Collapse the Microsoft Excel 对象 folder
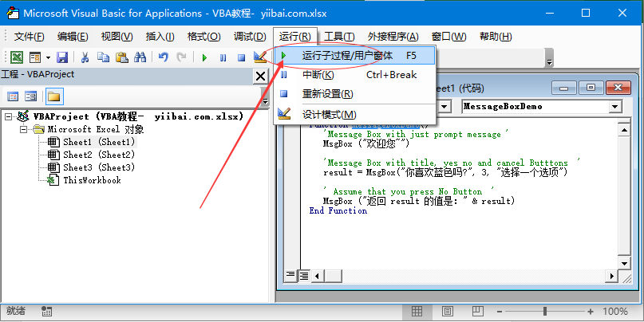Viewport: 644px width, 322px height. click(x=24, y=130)
